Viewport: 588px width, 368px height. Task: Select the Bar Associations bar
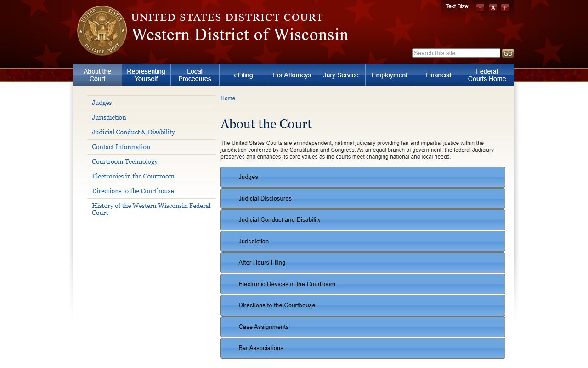363,348
